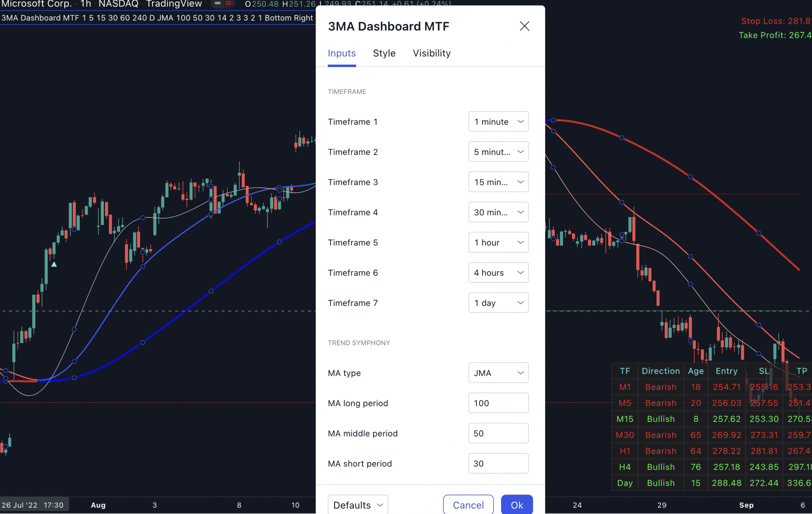The width and height of the screenshot is (812, 514).
Task: Click the NASDAQ exchange label
Action: (x=118, y=4)
